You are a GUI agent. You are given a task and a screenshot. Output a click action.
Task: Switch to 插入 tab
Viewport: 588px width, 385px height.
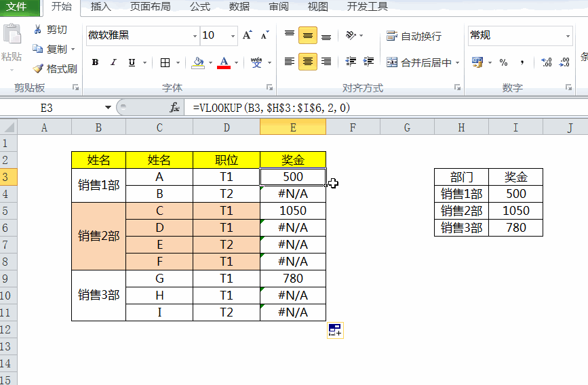(x=101, y=7)
